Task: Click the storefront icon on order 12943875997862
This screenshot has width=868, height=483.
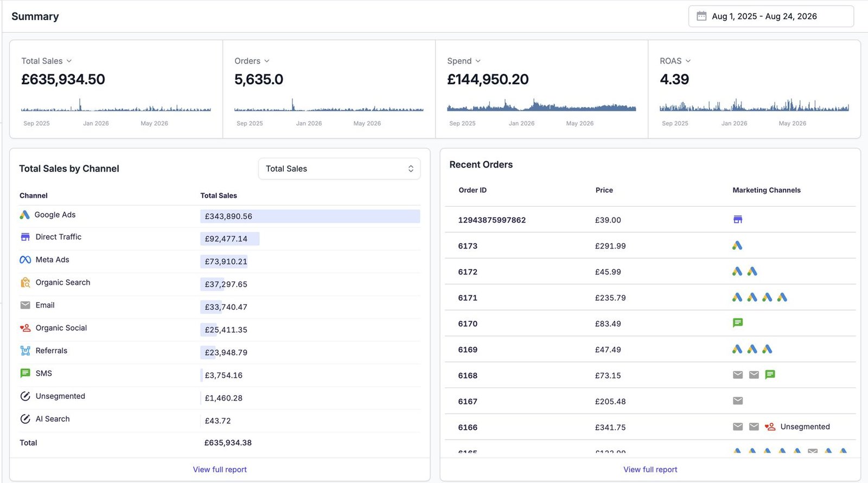Action: click(x=737, y=220)
